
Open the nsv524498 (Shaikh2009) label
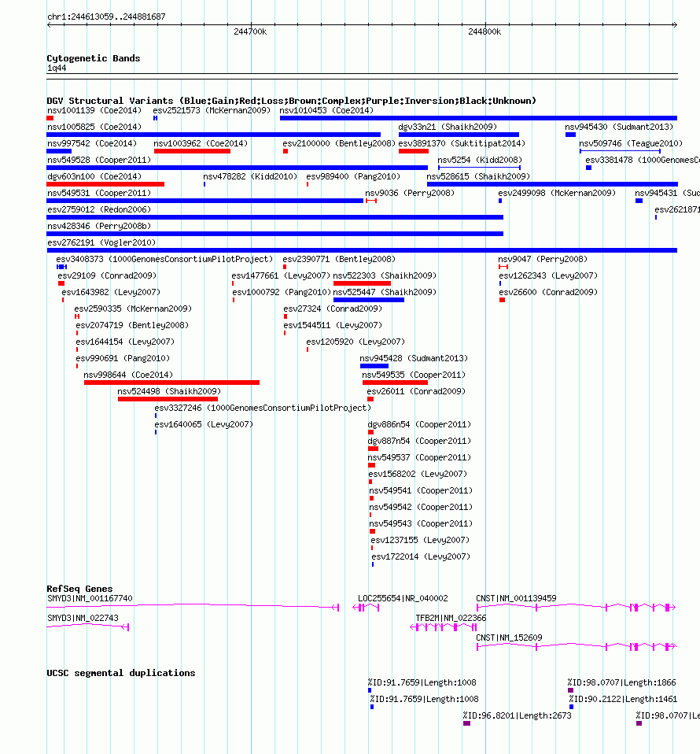(170, 391)
